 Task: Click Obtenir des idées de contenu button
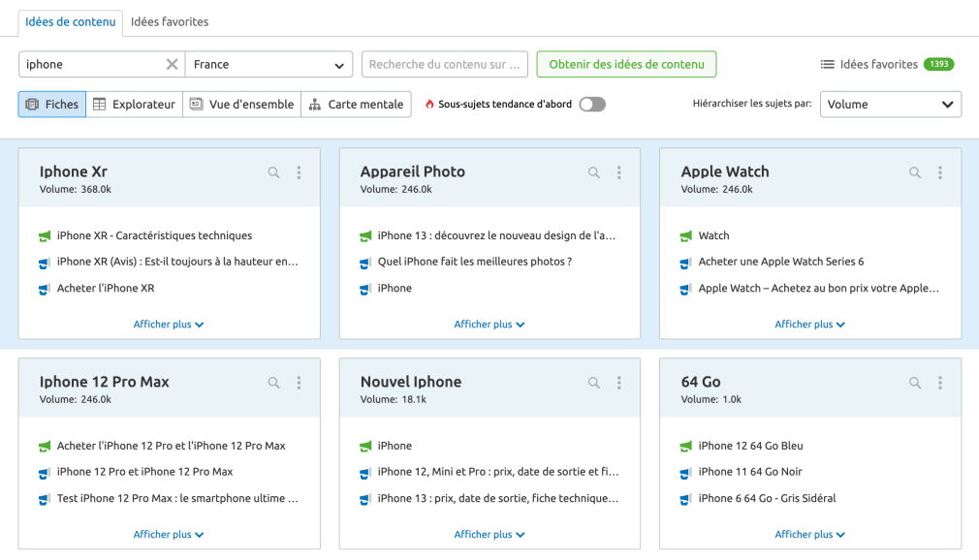coord(626,65)
